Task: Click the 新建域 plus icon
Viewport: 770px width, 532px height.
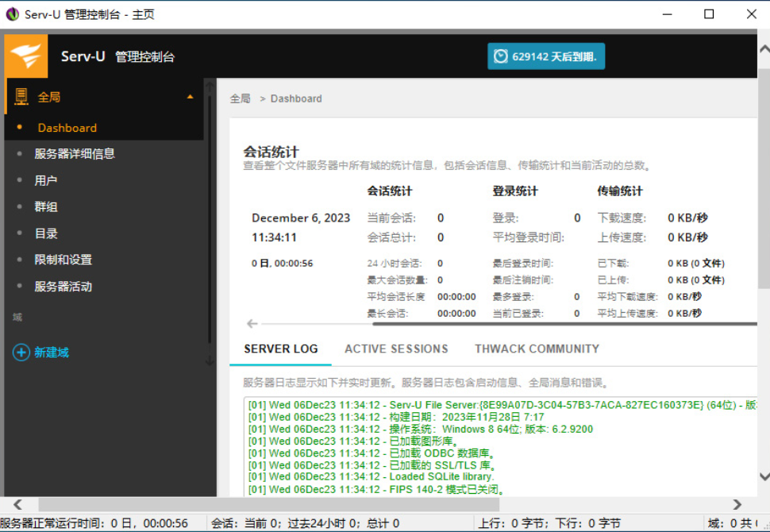Action: (x=21, y=353)
